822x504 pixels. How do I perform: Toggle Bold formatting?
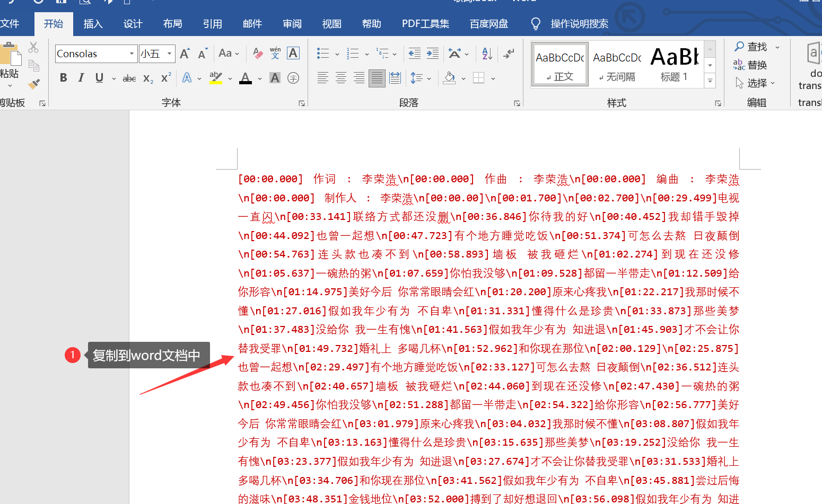click(64, 78)
